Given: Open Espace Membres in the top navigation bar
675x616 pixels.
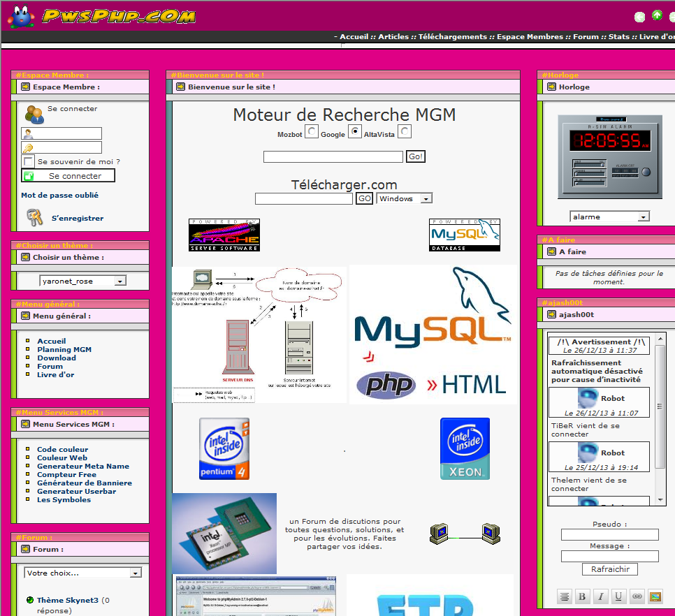Looking at the screenshot, I should [x=530, y=36].
